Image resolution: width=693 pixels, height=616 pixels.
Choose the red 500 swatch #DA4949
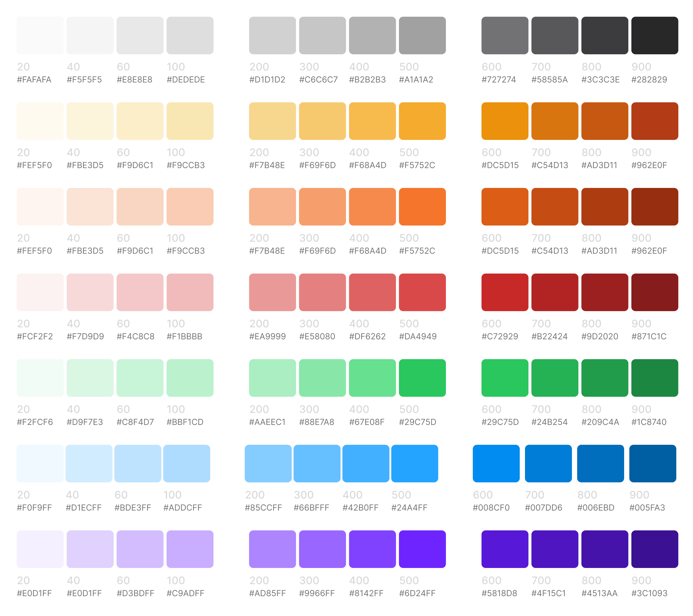pyautogui.click(x=422, y=292)
